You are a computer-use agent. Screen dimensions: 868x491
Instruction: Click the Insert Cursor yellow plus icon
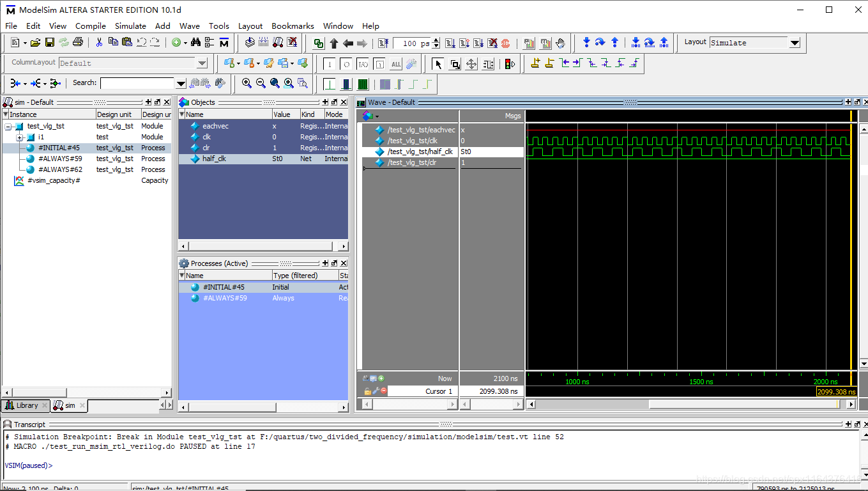(x=535, y=63)
